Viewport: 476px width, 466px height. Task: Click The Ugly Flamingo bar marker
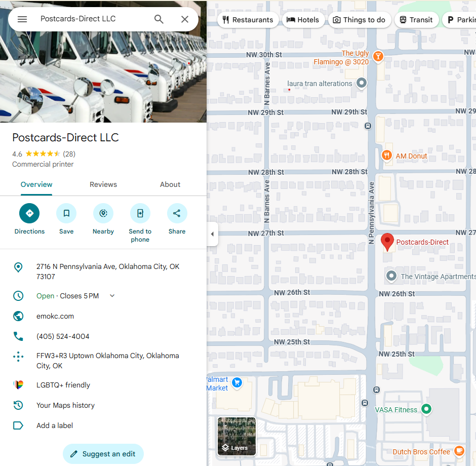pos(378,56)
